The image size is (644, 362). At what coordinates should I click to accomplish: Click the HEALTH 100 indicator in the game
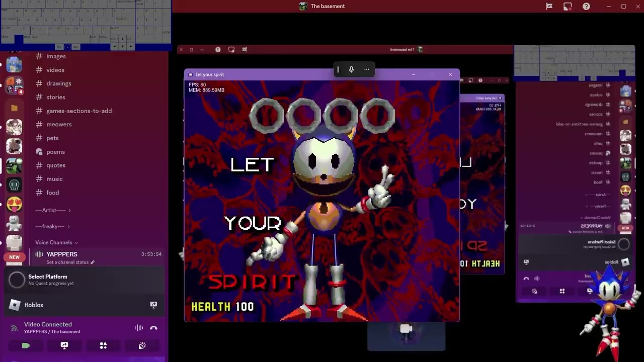coord(222,306)
